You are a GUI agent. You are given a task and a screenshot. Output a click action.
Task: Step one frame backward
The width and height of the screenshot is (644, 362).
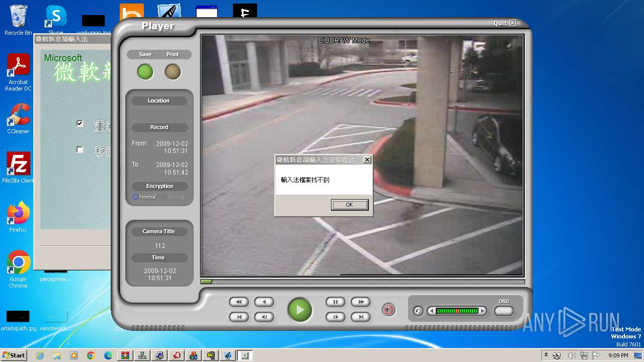tap(264, 317)
